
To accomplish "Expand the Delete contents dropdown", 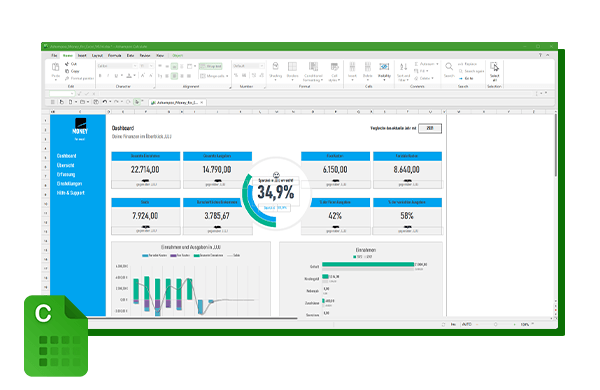I will [432, 78].
